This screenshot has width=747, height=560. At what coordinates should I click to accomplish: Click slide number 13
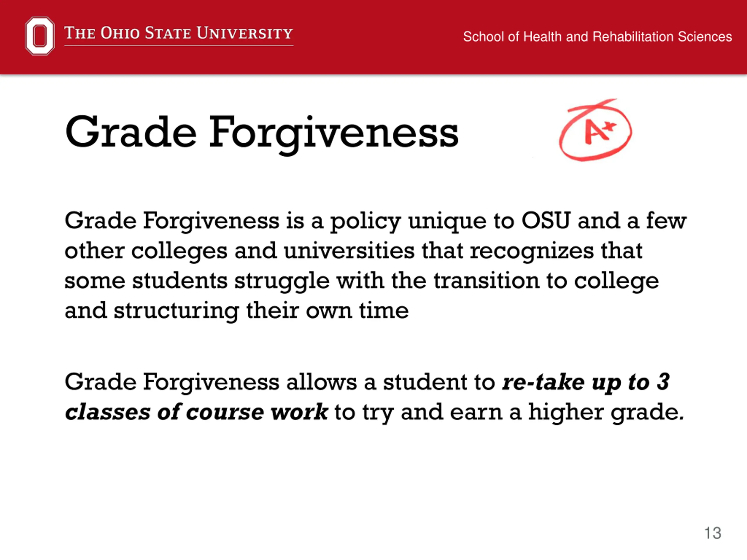click(x=713, y=533)
